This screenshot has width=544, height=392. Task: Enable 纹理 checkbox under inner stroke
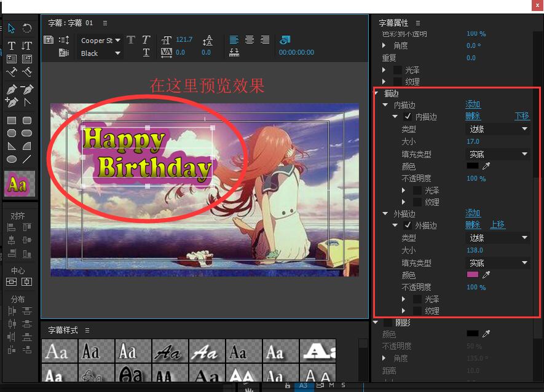tap(417, 202)
